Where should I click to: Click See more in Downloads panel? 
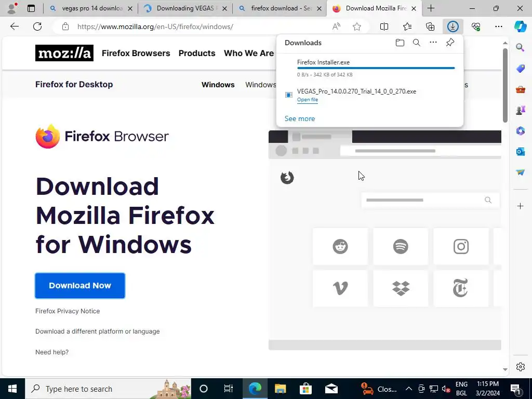click(x=300, y=119)
